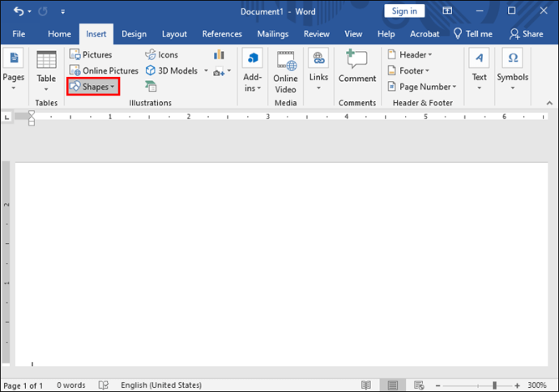Open the Acrobat tab

click(425, 34)
